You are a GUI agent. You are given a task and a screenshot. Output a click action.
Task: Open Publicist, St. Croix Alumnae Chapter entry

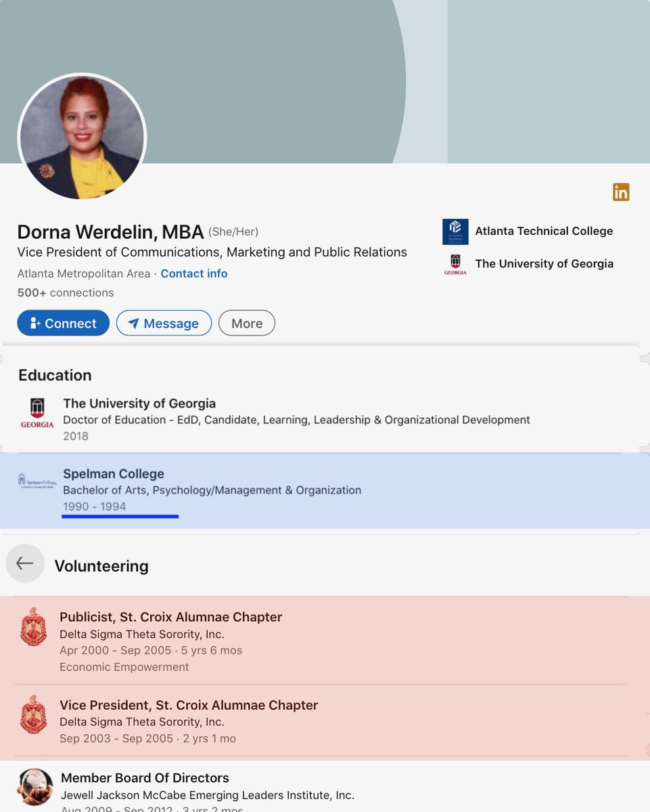coord(170,617)
